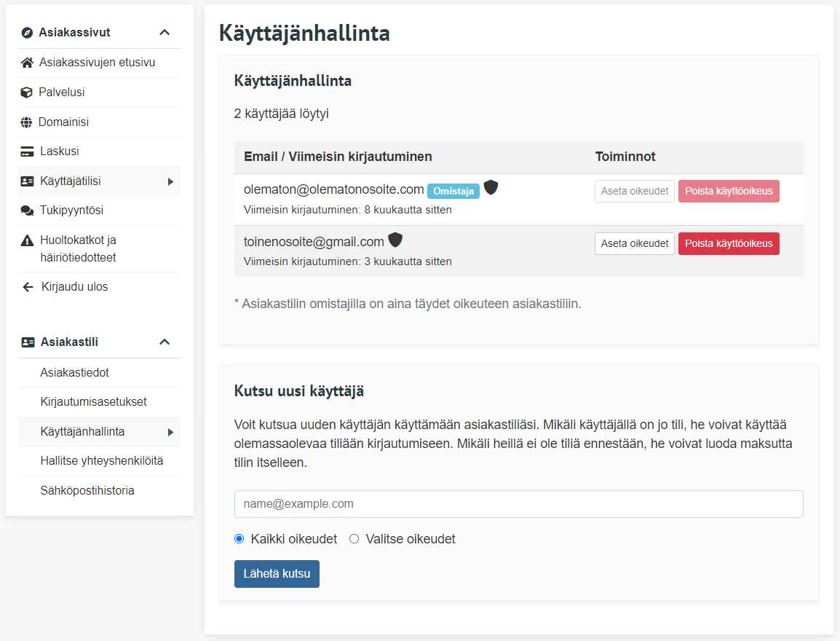Click the box icon next to Palvelusi
Image resolution: width=840 pixels, height=641 pixels.
tap(27, 93)
